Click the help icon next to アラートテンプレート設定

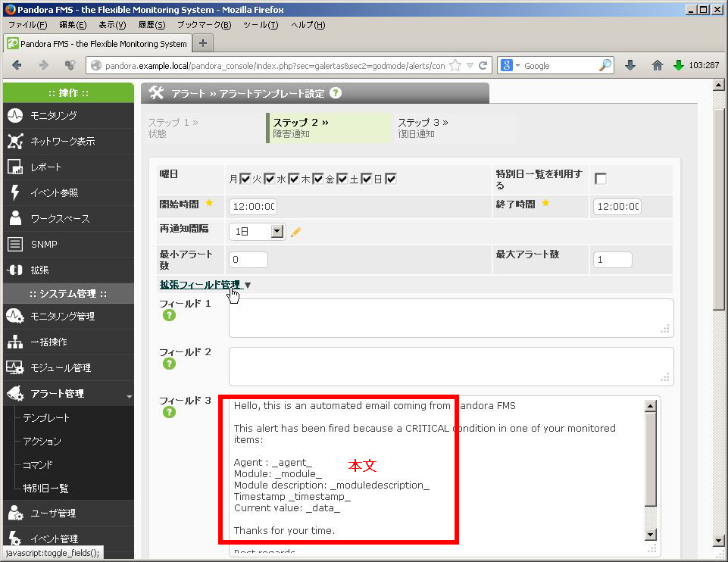(x=336, y=93)
